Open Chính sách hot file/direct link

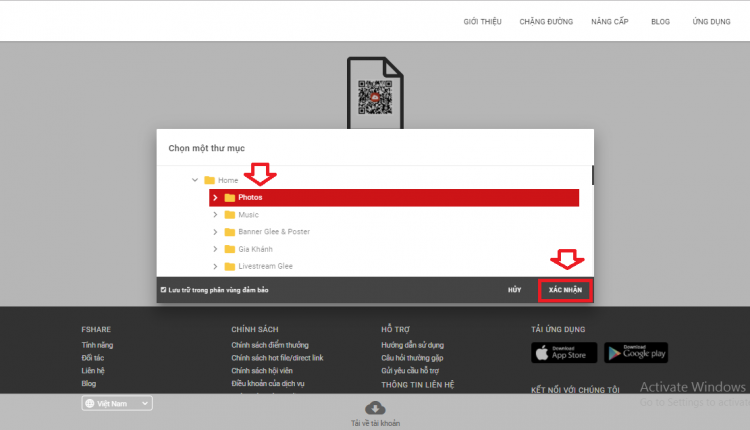coord(277,358)
